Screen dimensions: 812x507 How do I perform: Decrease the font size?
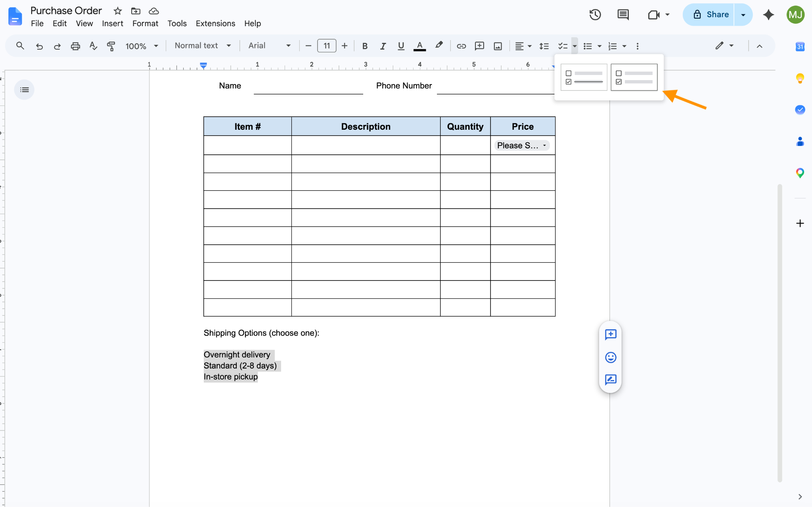click(308, 46)
